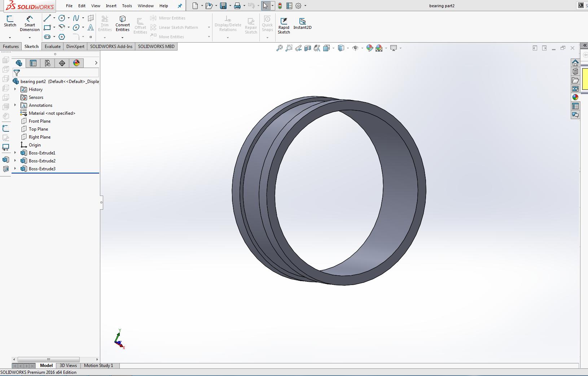Screen dimensions: 588x376
Task: Click the Section View icon
Action: [x=308, y=48]
